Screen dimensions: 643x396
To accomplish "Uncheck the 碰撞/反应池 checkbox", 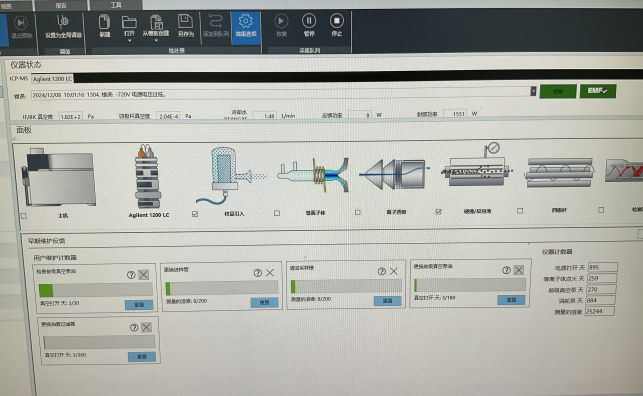I will (438, 212).
